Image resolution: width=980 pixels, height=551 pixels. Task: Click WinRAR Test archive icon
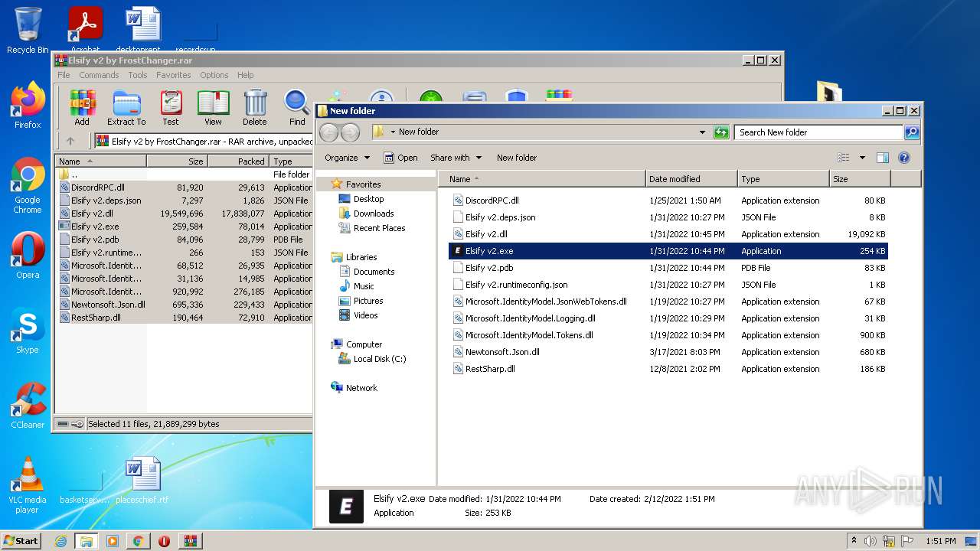[171, 108]
